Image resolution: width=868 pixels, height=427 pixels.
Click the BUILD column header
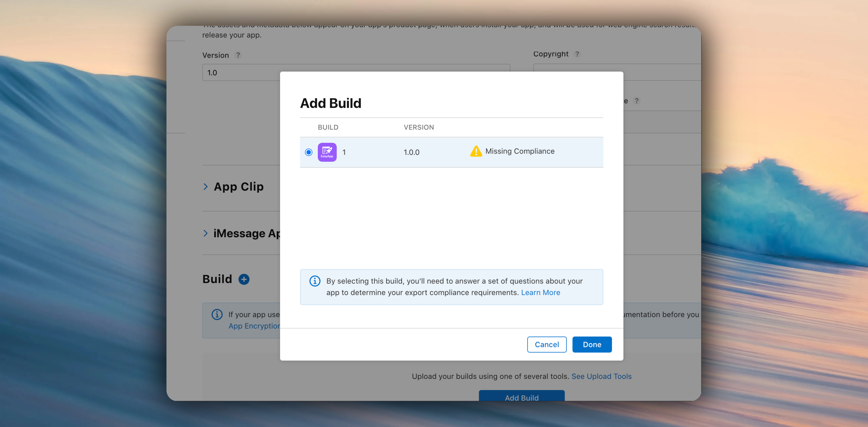point(328,127)
